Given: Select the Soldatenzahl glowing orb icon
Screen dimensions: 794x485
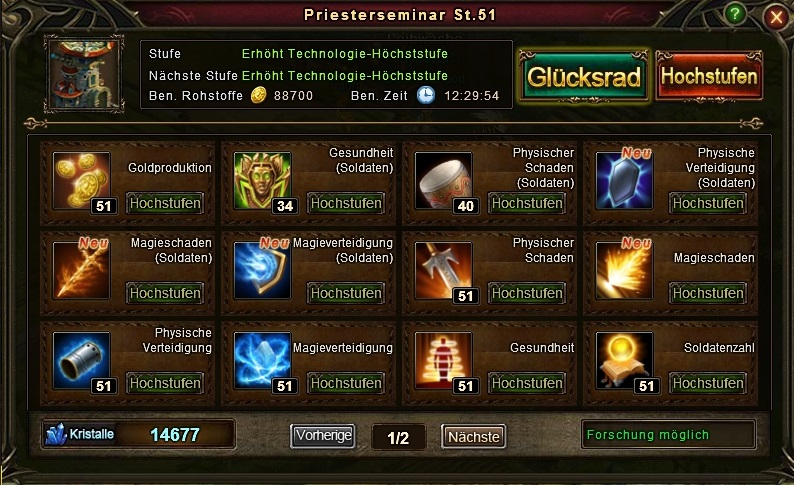Looking at the screenshot, I should coord(624,360).
